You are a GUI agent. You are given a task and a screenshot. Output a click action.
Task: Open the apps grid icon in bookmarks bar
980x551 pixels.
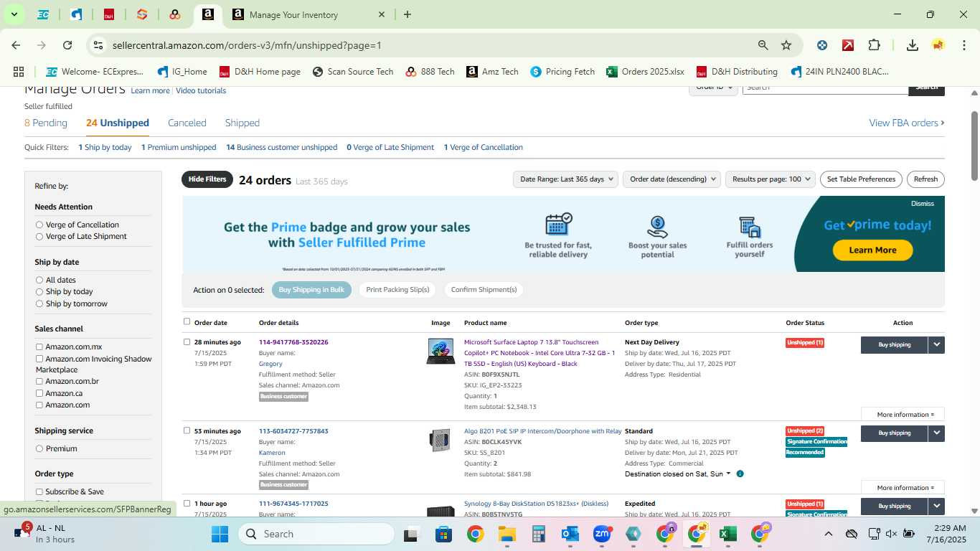(x=19, y=72)
